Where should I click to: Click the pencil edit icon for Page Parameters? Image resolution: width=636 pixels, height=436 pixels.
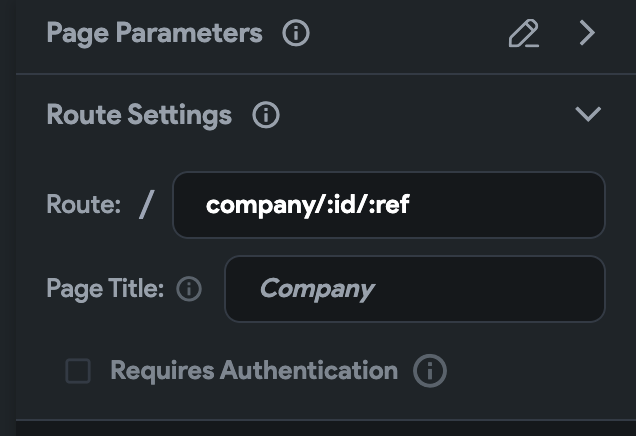click(524, 34)
